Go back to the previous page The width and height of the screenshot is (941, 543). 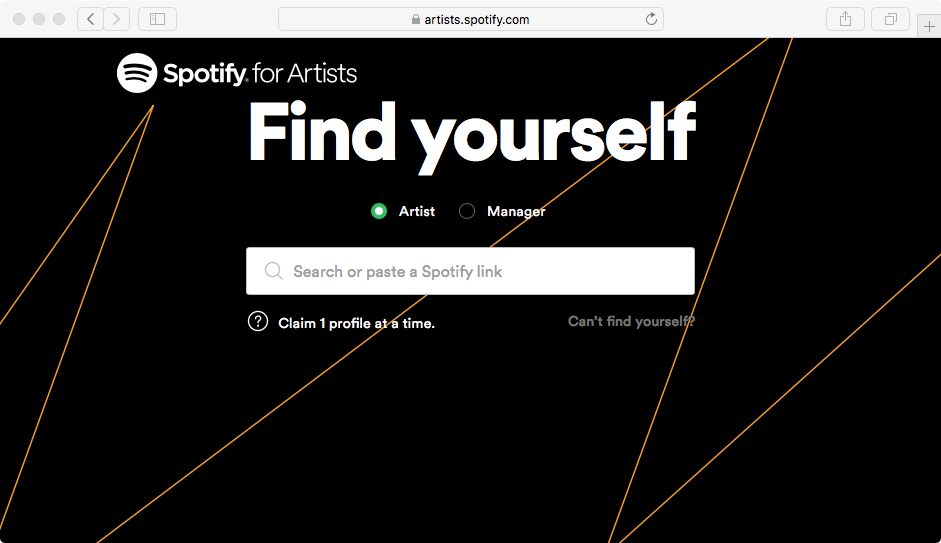[91, 19]
